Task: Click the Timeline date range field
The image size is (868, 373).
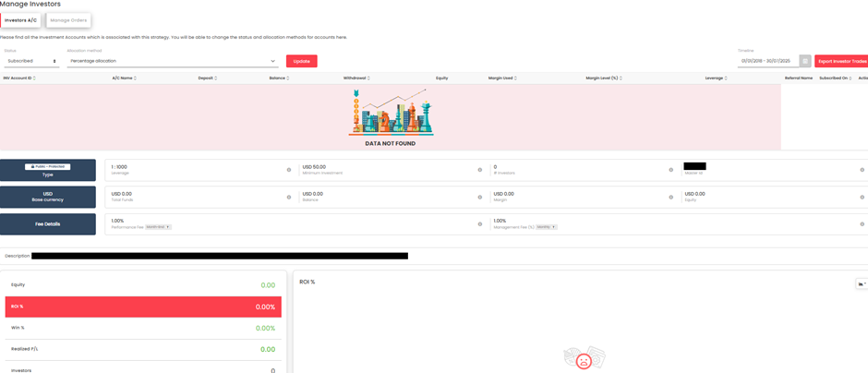Action: pyautogui.click(x=766, y=61)
